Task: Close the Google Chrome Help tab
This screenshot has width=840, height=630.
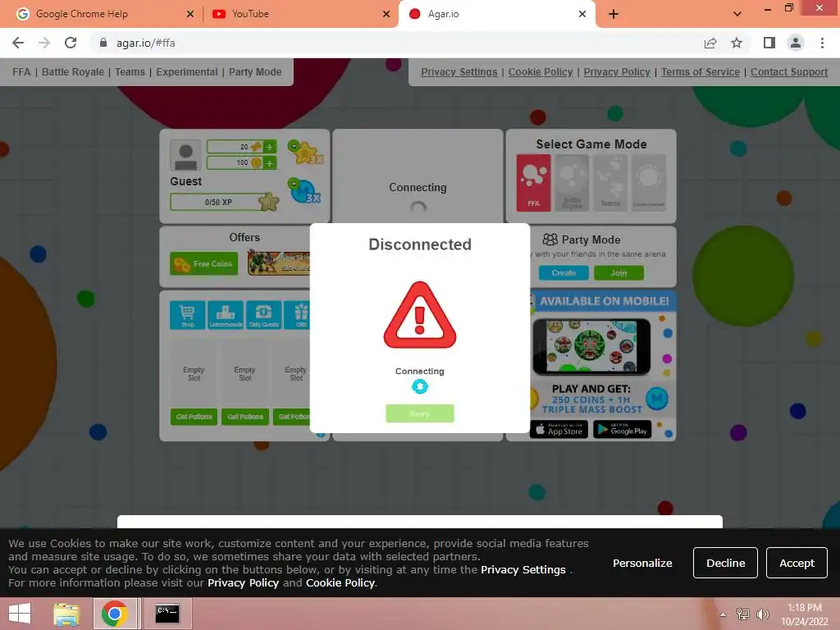Action: (x=190, y=14)
